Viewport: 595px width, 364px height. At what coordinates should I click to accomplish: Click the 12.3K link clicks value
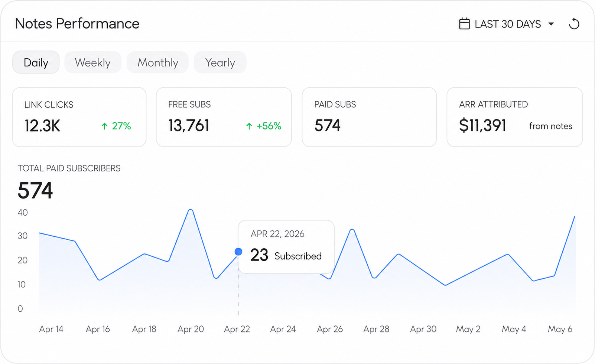coord(42,126)
